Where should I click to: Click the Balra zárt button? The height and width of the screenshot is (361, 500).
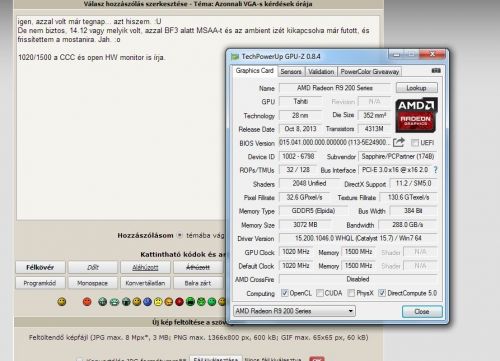point(198,283)
